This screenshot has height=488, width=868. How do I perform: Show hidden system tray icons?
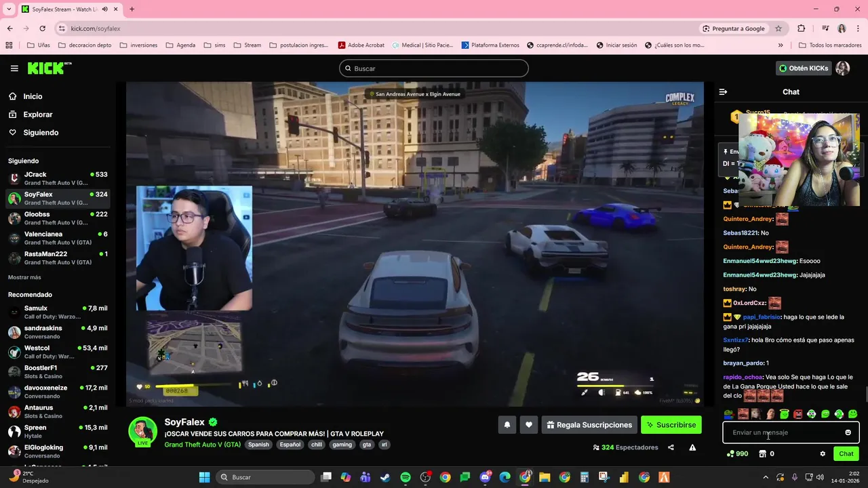pos(766,477)
